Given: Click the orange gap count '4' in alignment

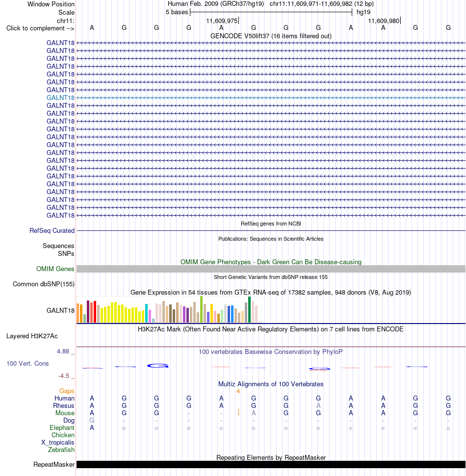Looking at the screenshot, I should (238, 391).
